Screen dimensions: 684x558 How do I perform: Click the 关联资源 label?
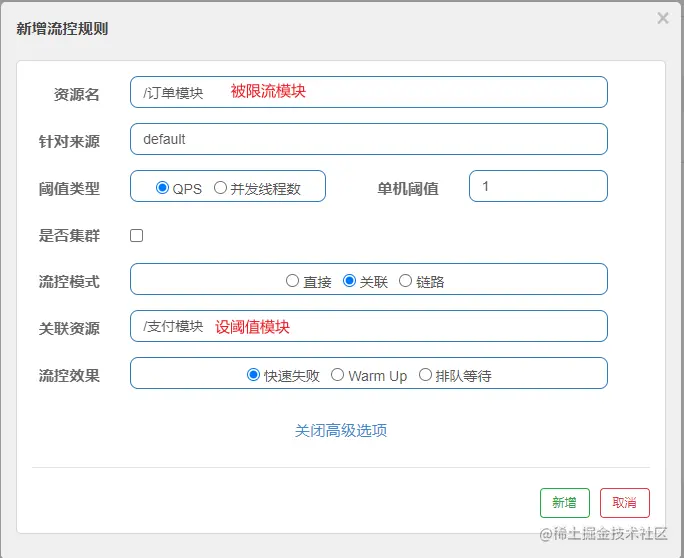[69, 329]
